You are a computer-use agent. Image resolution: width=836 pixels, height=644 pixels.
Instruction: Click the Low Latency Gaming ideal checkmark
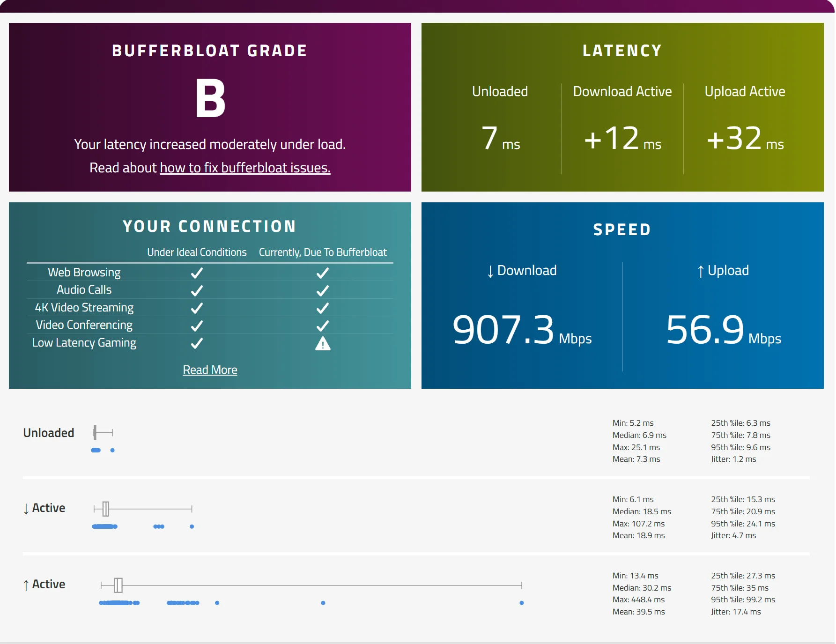coord(197,343)
